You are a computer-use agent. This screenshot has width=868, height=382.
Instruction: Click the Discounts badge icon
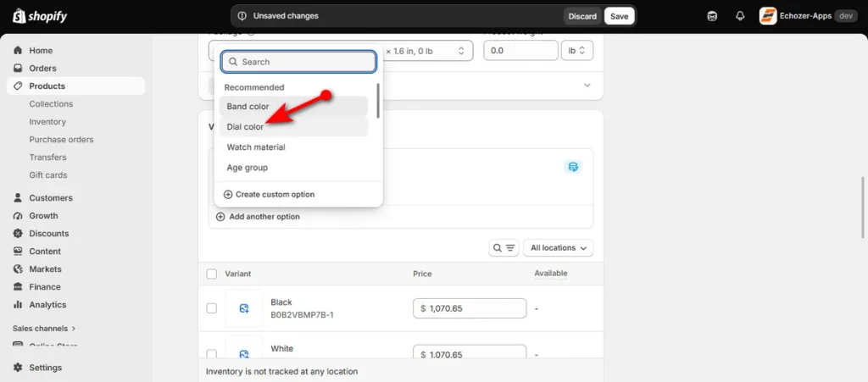[19, 233]
